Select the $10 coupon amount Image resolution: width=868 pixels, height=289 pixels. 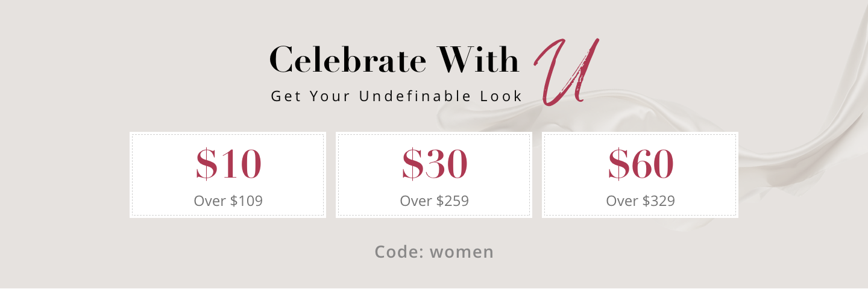228,164
